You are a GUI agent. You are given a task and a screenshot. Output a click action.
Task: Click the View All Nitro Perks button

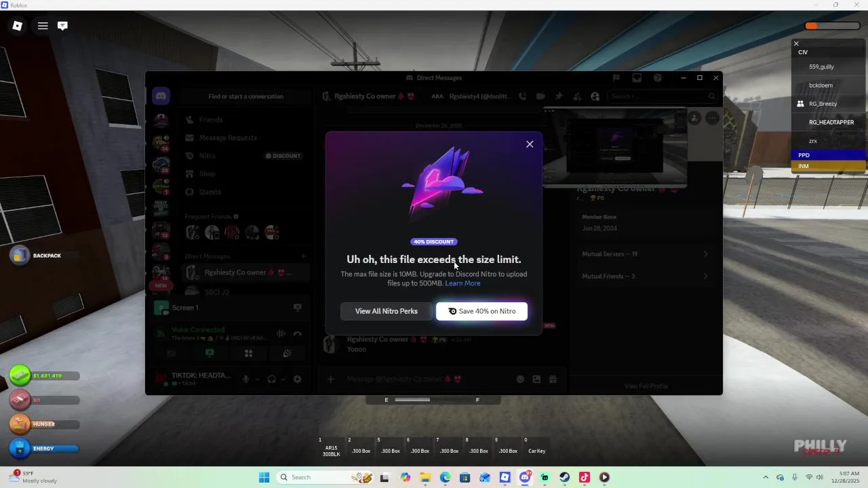pos(387,311)
